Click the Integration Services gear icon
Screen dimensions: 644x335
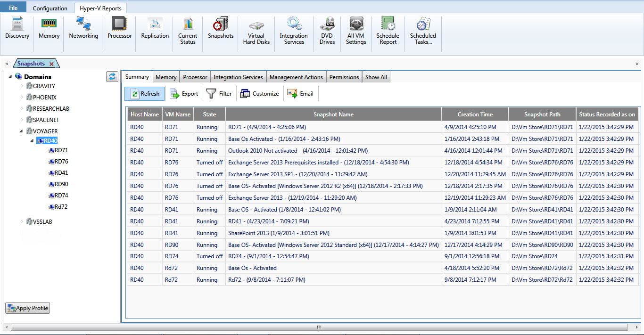click(x=294, y=24)
